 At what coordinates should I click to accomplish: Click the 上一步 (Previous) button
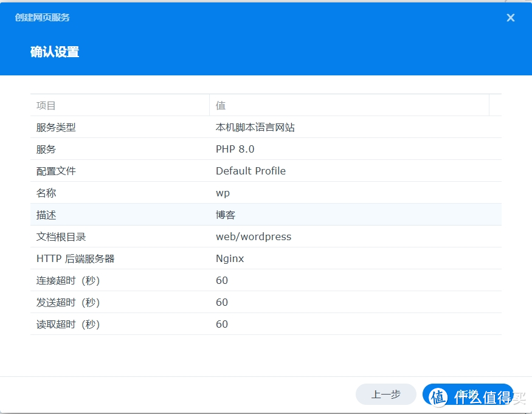(x=386, y=394)
